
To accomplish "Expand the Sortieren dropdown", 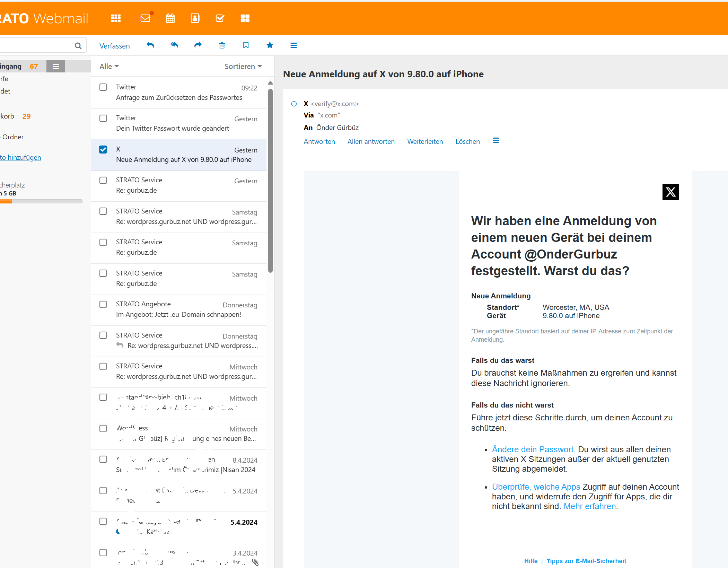I will click(x=243, y=66).
